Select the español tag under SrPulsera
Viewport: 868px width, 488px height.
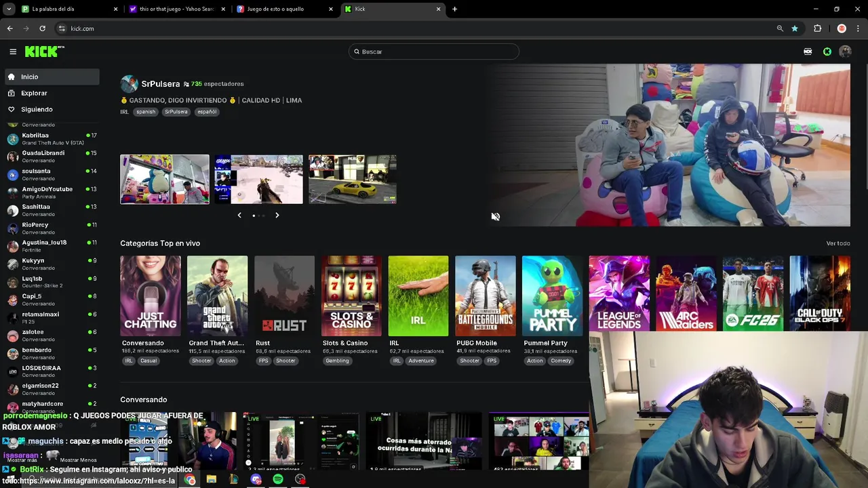click(207, 112)
